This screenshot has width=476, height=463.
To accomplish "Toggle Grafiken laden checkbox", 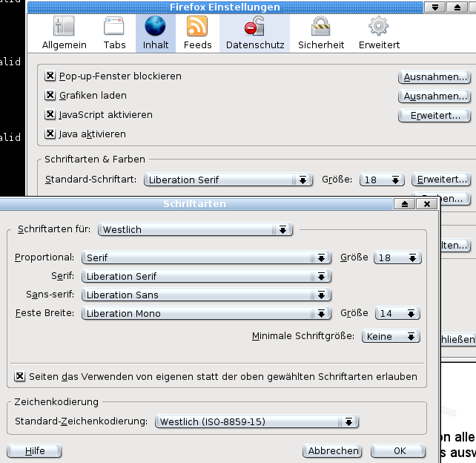I will coord(50,96).
